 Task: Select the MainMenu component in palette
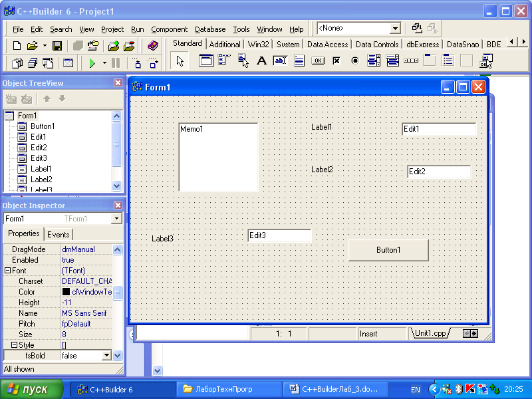point(224,61)
